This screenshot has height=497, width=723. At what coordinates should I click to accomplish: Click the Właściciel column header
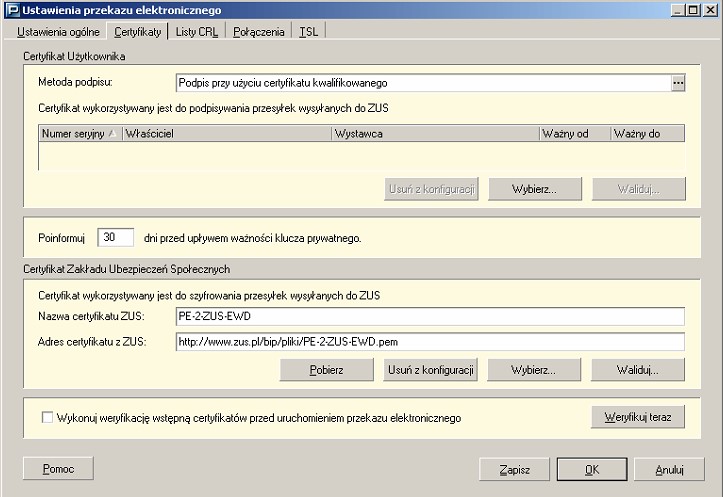click(226, 134)
